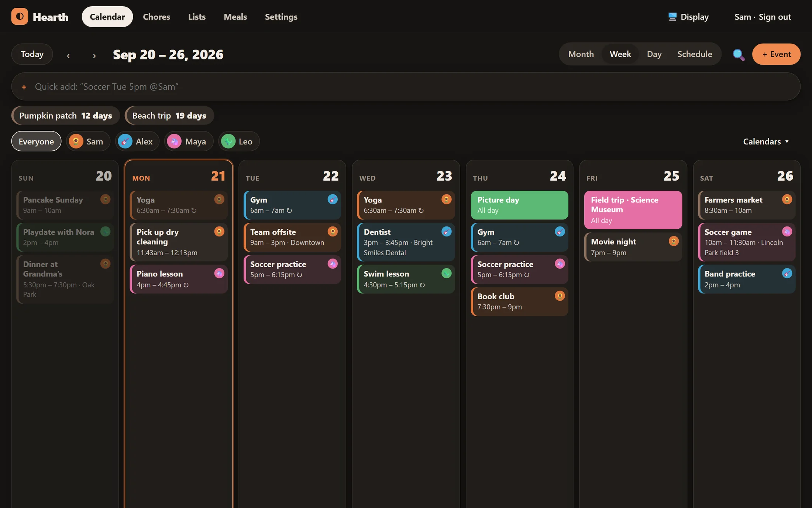Open the Pumpkin patch countdown chip

[65, 116]
